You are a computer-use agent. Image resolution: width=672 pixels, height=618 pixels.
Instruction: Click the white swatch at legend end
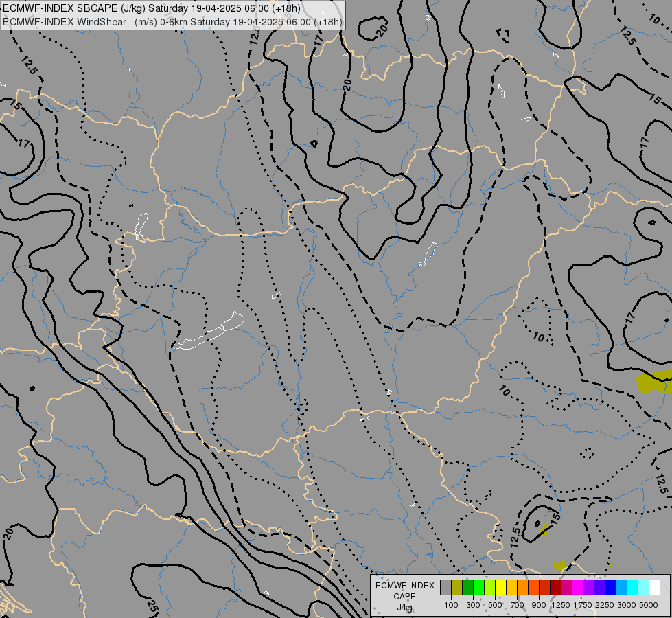[x=654, y=587]
